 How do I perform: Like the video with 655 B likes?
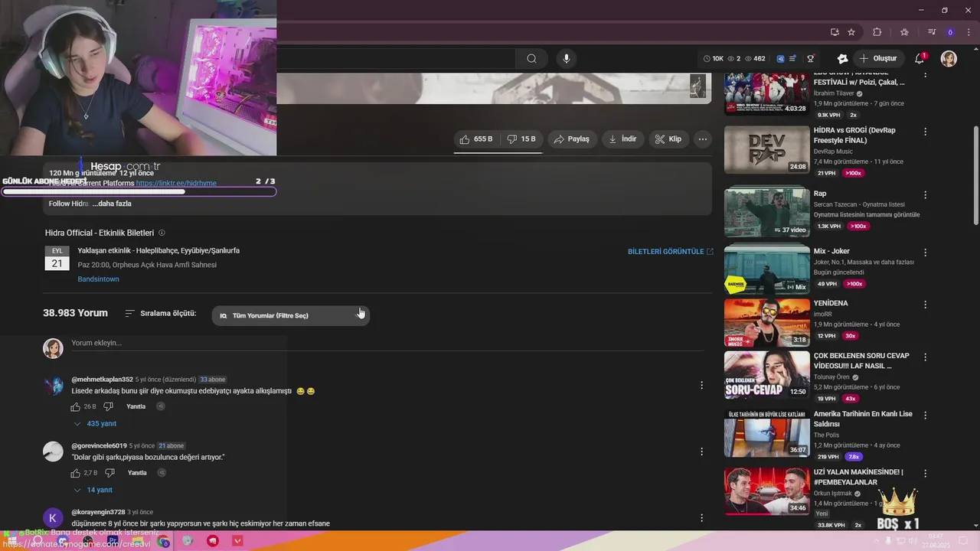476,139
